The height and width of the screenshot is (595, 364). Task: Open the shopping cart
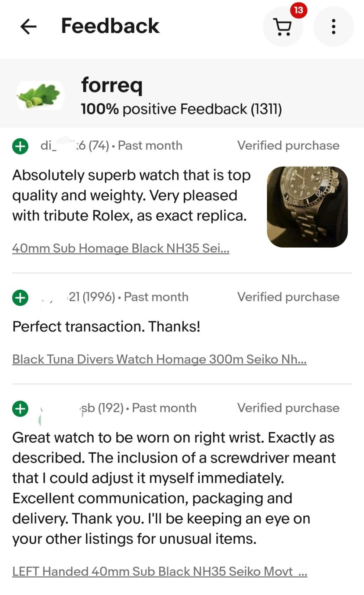[x=283, y=27]
